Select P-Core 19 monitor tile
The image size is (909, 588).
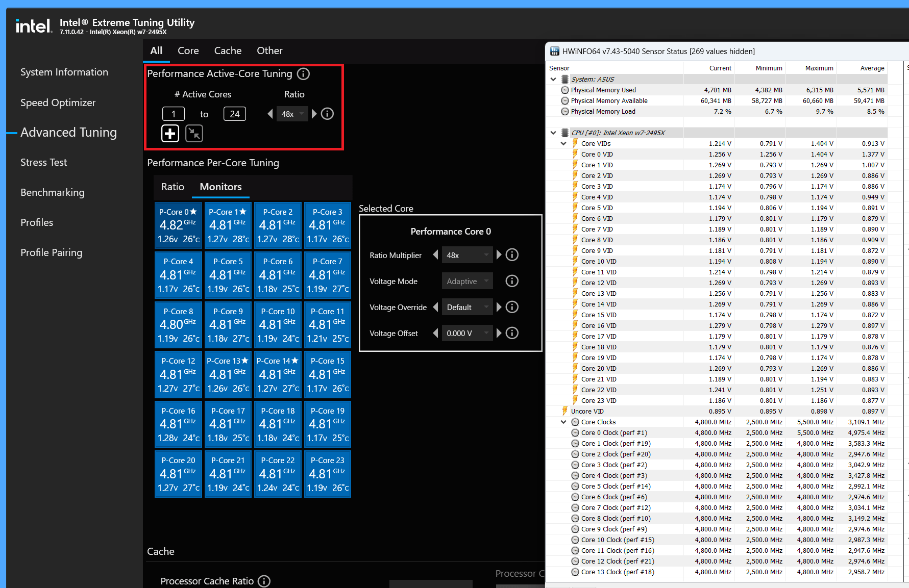click(328, 424)
